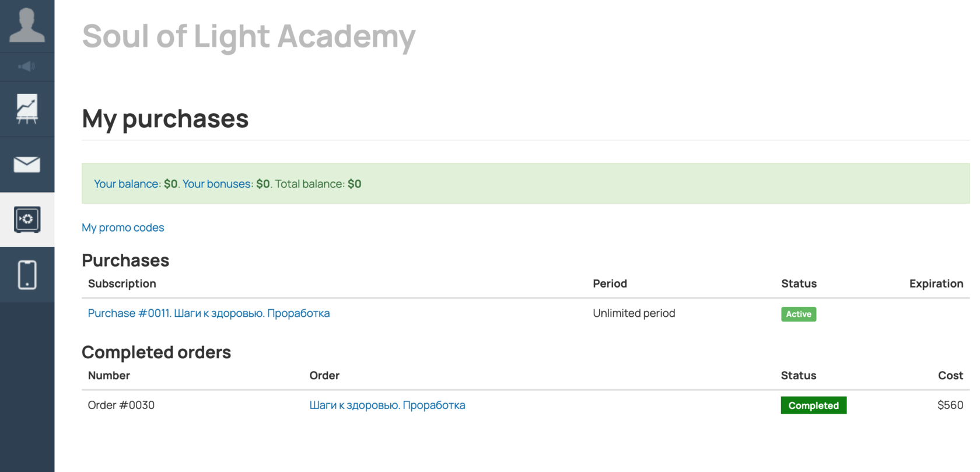Click the Order #0030 number cell

tap(121, 405)
